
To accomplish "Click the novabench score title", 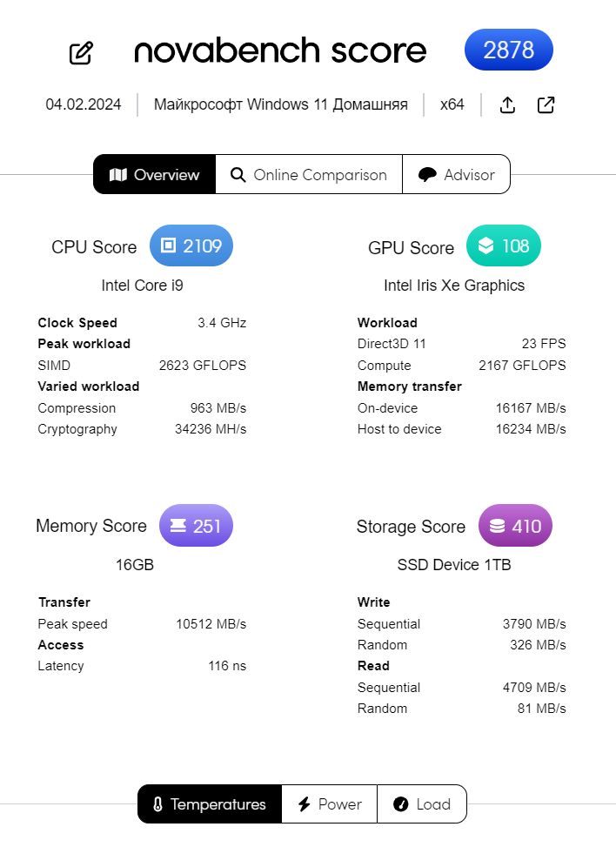I will (x=280, y=50).
